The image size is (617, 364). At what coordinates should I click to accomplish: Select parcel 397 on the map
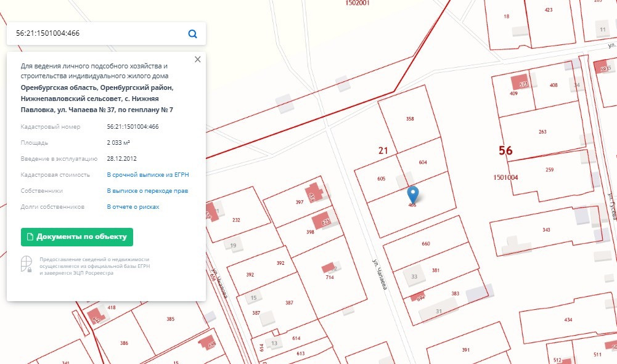tap(300, 202)
